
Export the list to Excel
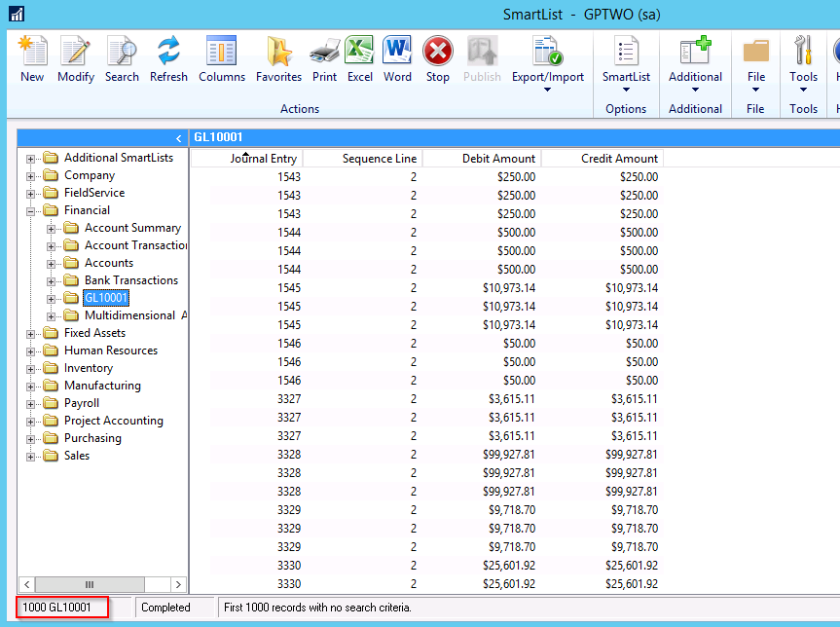359,59
